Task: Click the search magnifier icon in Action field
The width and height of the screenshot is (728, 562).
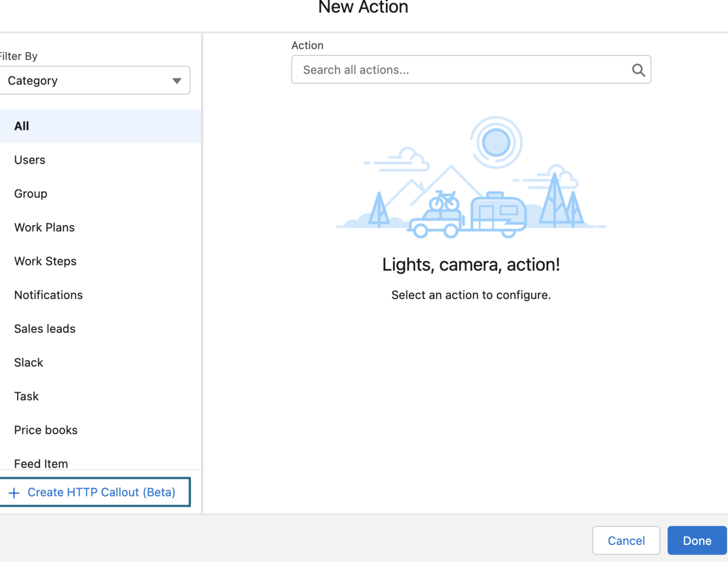Action: [638, 70]
